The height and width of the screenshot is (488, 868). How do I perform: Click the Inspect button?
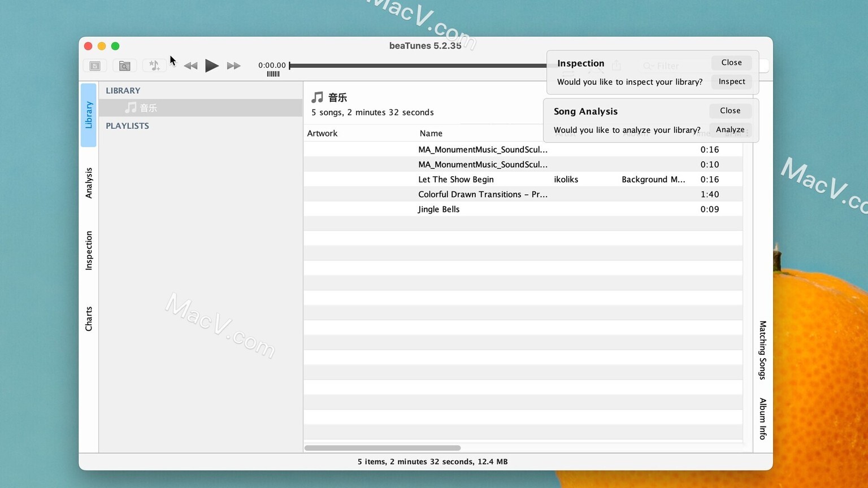(731, 81)
